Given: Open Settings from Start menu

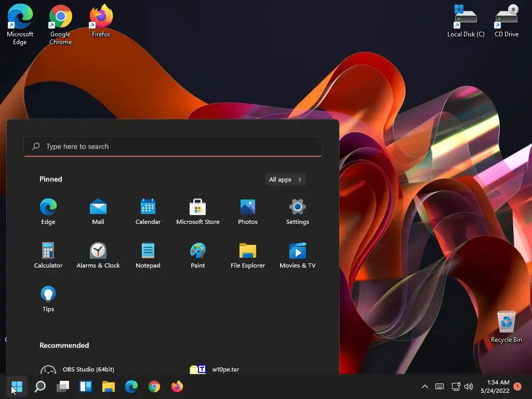Looking at the screenshot, I should pos(298,212).
